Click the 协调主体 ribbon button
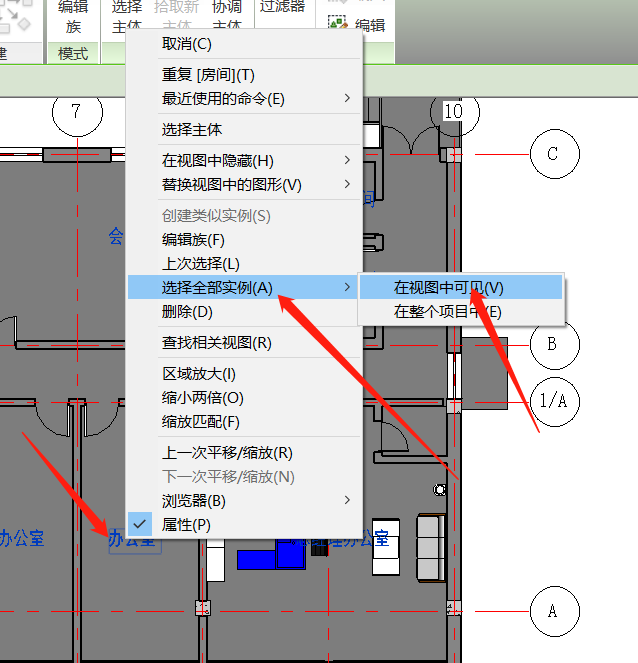The width and height of the screenshot is (638, 663). (x=227, y=16)
